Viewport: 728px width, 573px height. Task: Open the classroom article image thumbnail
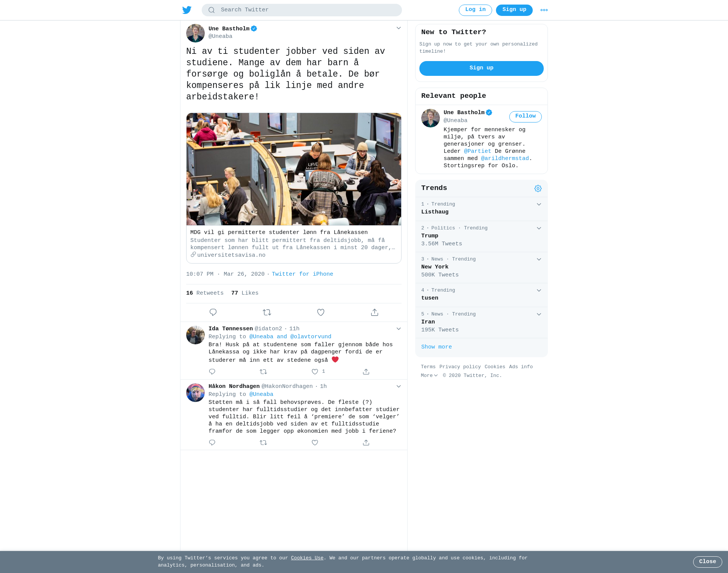(294, 169)
